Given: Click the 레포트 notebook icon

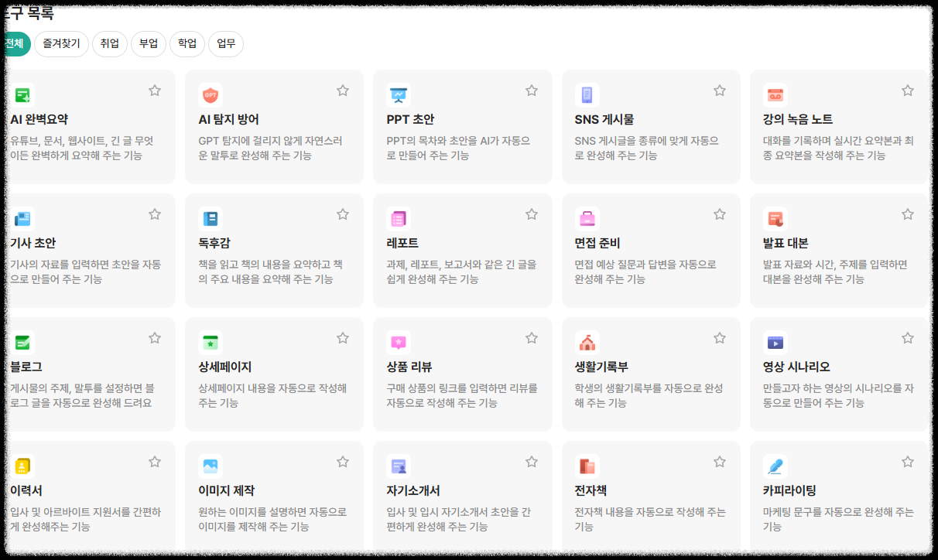Looking at the screenshot, I should pos(397,218).
